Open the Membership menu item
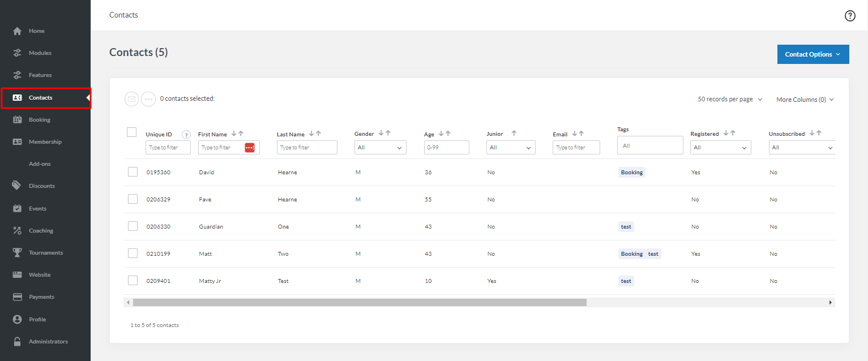Viewport: 868px width, 361px height. tap(44, 141)
